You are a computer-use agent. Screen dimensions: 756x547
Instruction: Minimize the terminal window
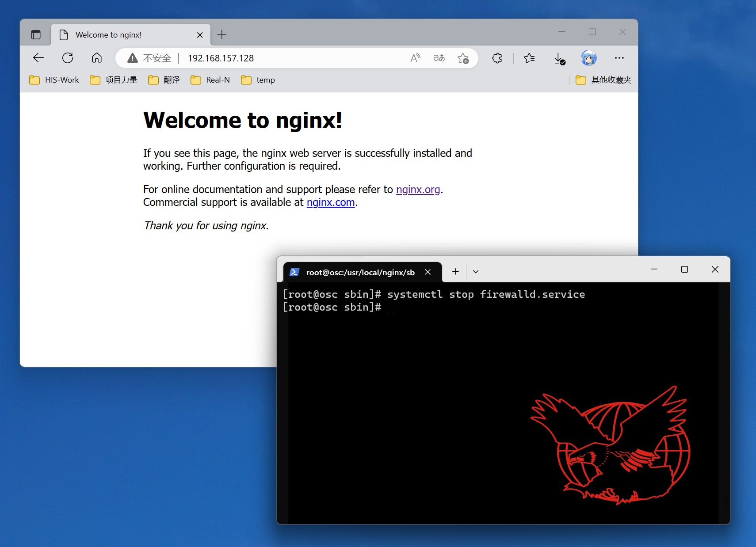pos(654,270)
